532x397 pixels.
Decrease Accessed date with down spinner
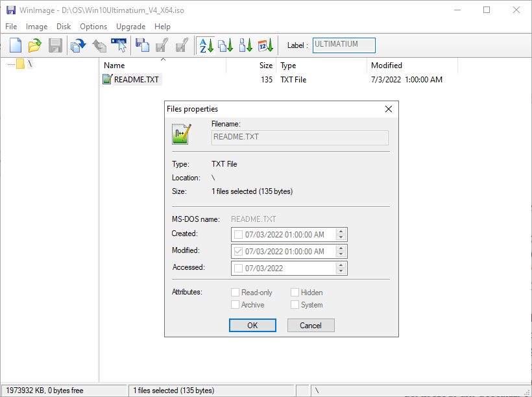341,271
